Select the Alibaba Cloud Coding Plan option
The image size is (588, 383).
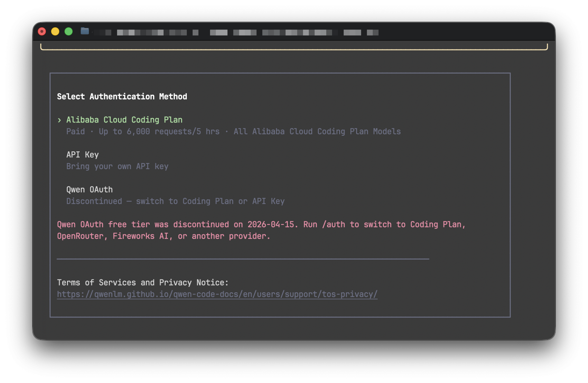pyautogui.click(x=124, y=120)
